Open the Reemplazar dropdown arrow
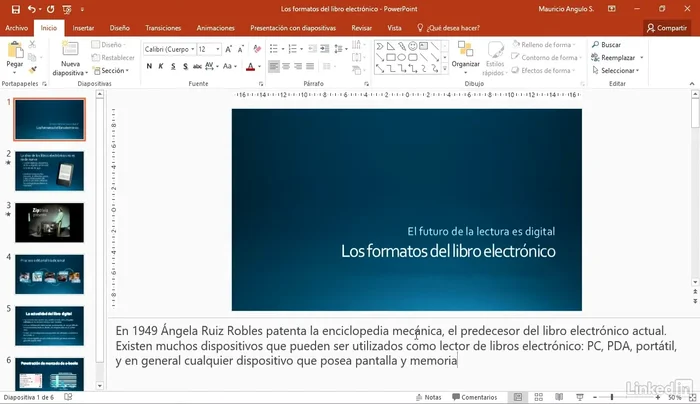Screen dimensions: 700x404 pos(642,58)
